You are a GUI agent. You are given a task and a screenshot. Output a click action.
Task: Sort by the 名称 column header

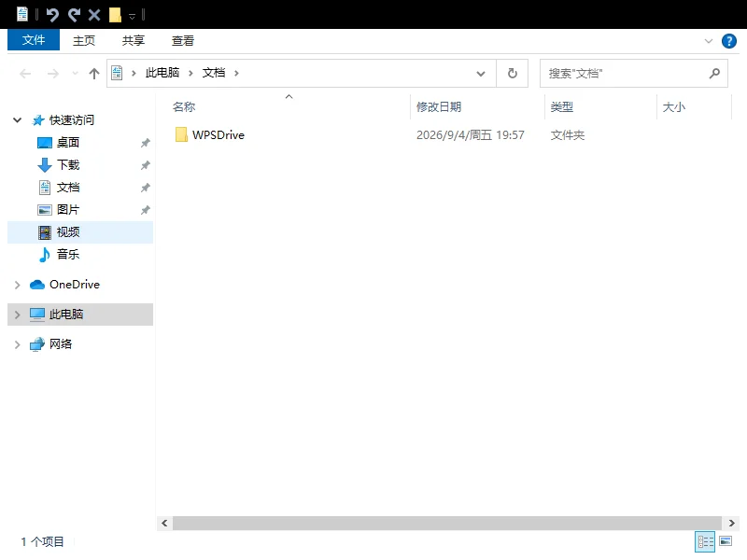[184, 107]
